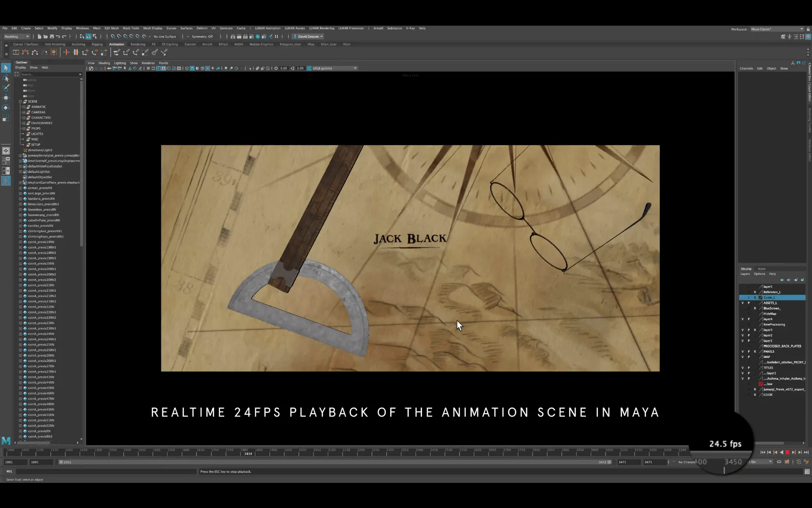Switch to the Rigging shelf tab

[x=97, y=44]
